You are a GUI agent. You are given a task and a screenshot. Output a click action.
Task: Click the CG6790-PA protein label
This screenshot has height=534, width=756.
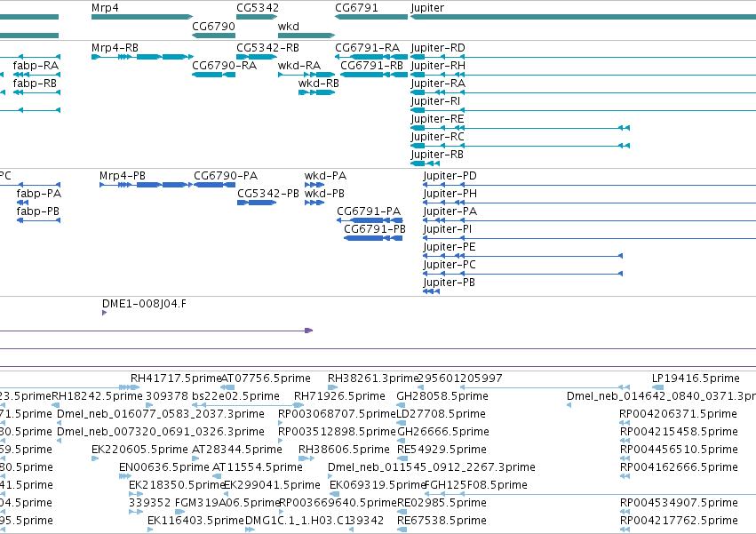click(x=226, y=176)
